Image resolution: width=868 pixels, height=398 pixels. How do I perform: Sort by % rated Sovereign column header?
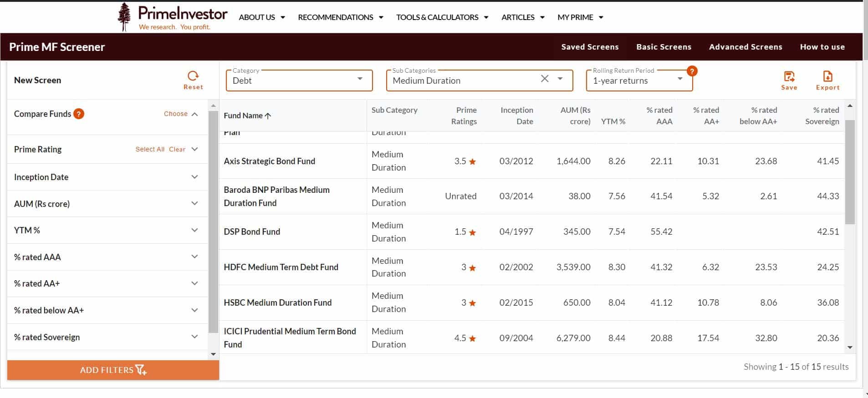click(x=822, y=116)
